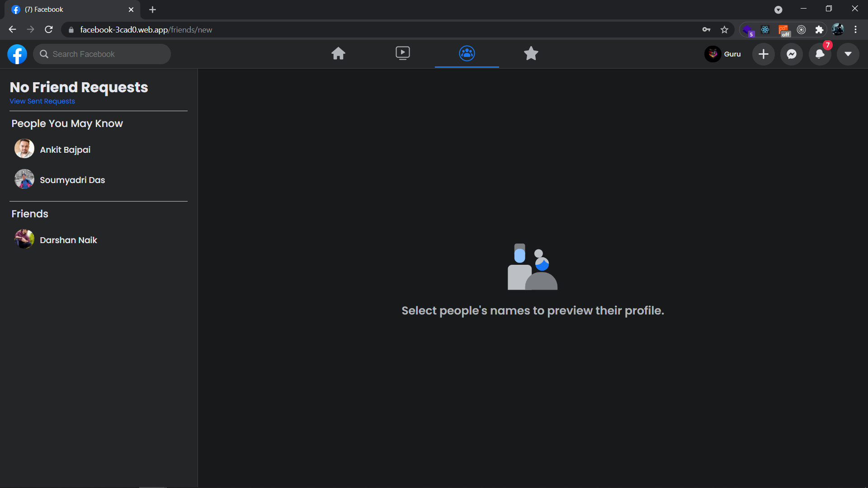
Task: Click the purple extension with badge 5
Action: 748,30
